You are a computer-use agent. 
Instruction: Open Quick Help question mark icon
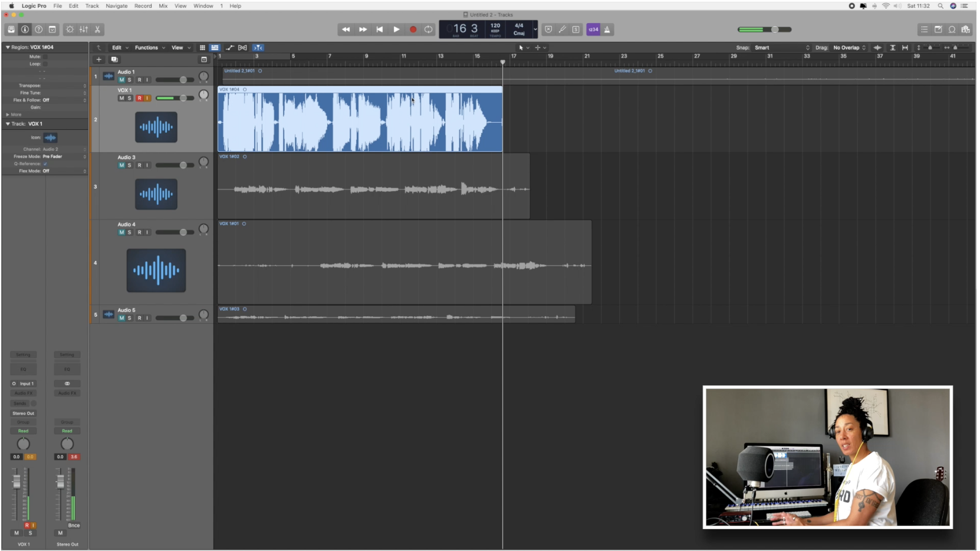[x=38, y=29]
